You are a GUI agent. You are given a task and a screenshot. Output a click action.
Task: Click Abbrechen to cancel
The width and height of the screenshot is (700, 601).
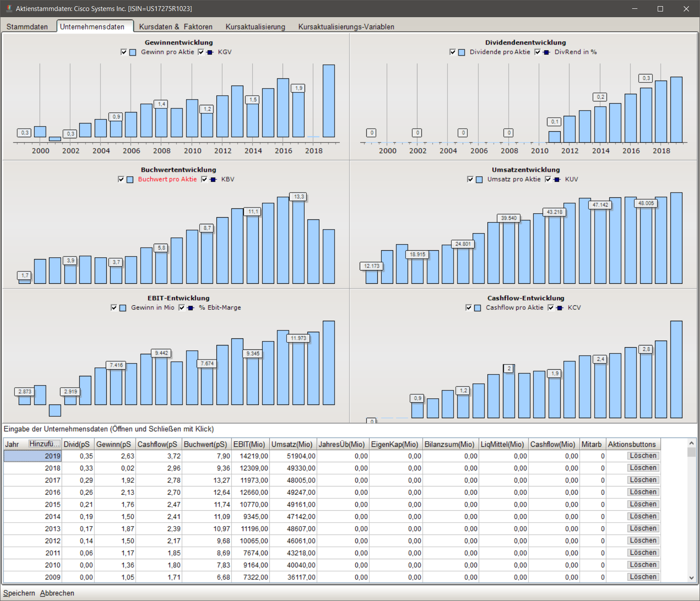click(57, 593)
